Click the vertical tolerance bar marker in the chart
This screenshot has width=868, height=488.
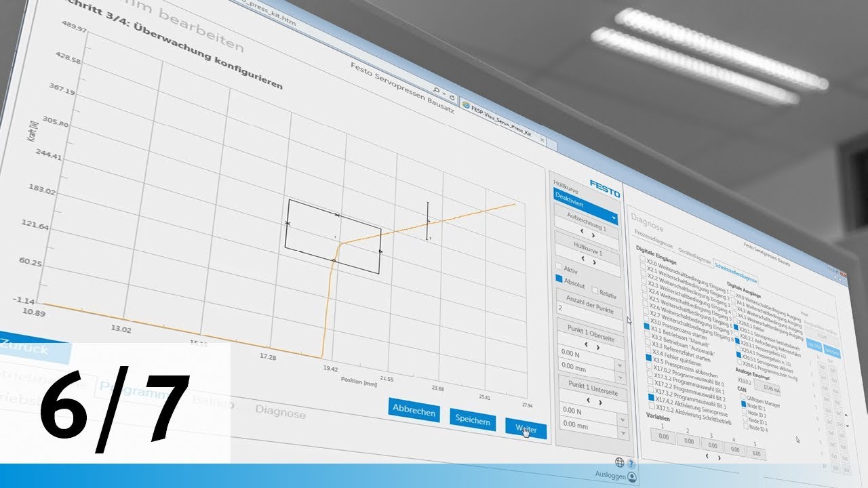tap(428, 221)
